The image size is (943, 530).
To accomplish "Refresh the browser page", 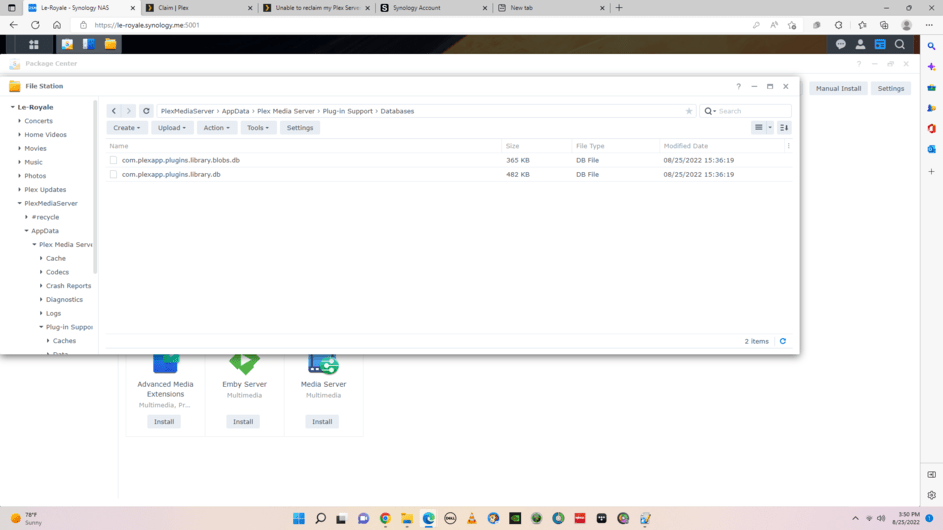I will [x=35, y=25].
